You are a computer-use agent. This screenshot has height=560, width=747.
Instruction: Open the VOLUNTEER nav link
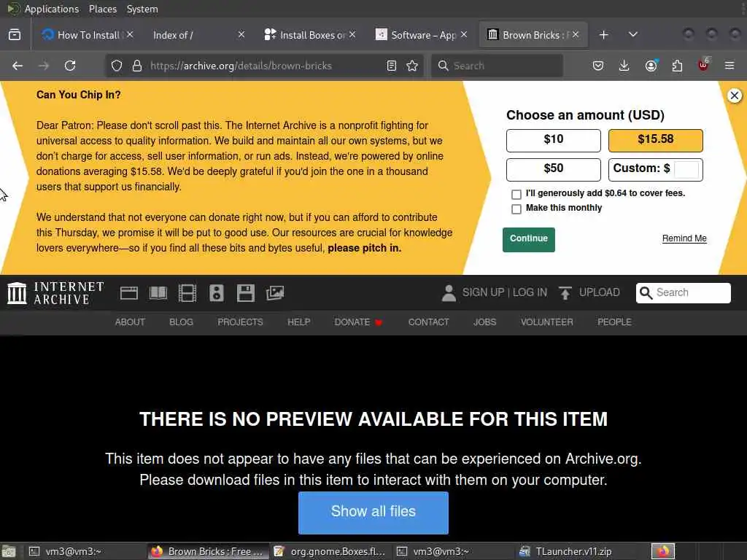click(546, 322)
